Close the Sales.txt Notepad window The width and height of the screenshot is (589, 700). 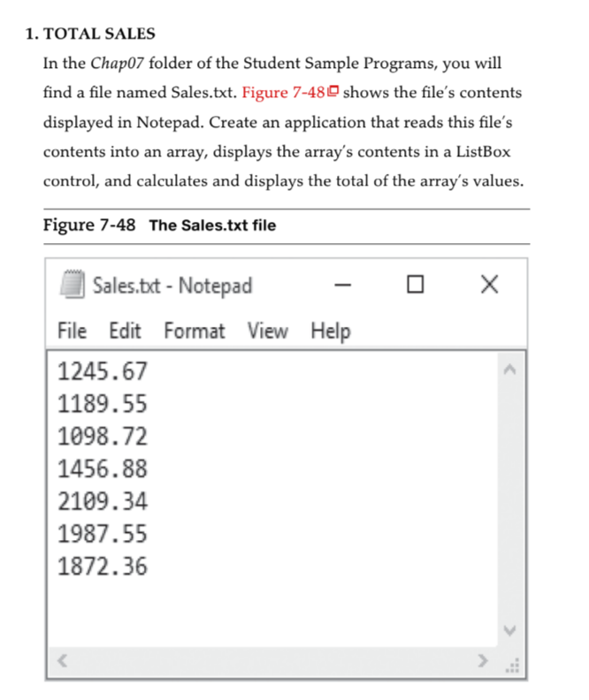pos(489,285)
